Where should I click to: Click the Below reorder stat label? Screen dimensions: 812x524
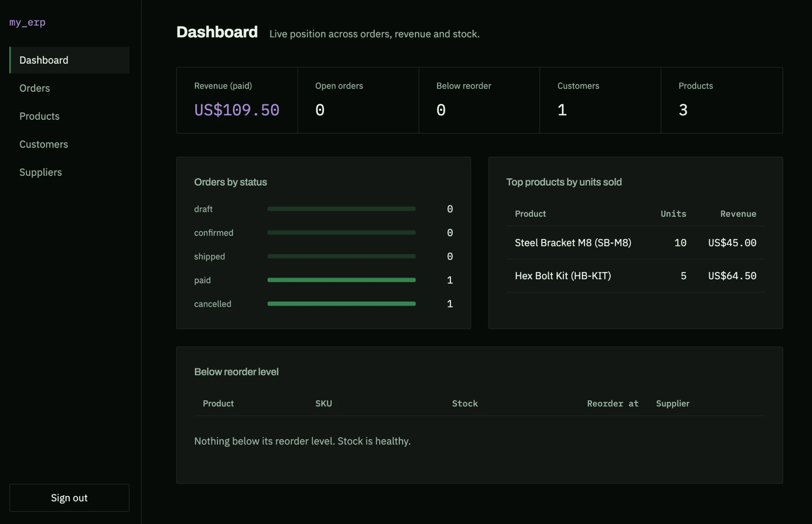464,86
